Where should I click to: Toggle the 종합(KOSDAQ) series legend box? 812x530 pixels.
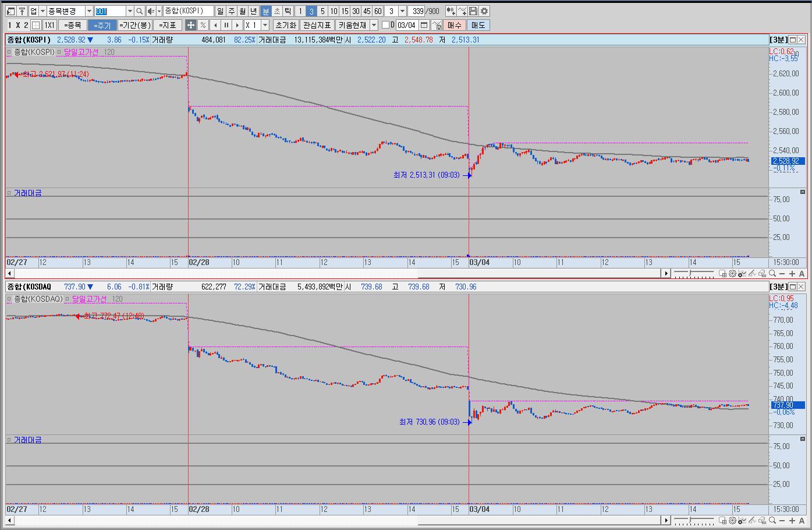(9, 299)
